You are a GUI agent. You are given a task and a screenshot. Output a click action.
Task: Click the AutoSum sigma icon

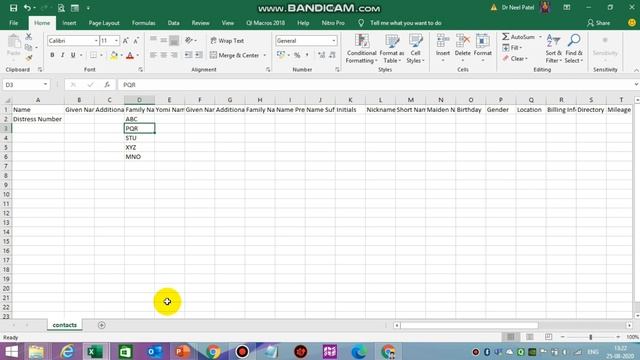point(506,37)
